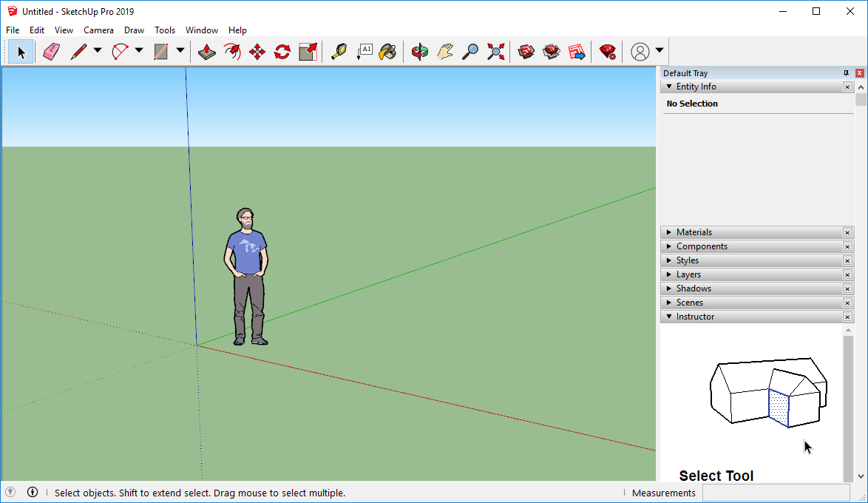Activate the Push/Pull tool
868x503 pixels.
[x=206, y=52]
